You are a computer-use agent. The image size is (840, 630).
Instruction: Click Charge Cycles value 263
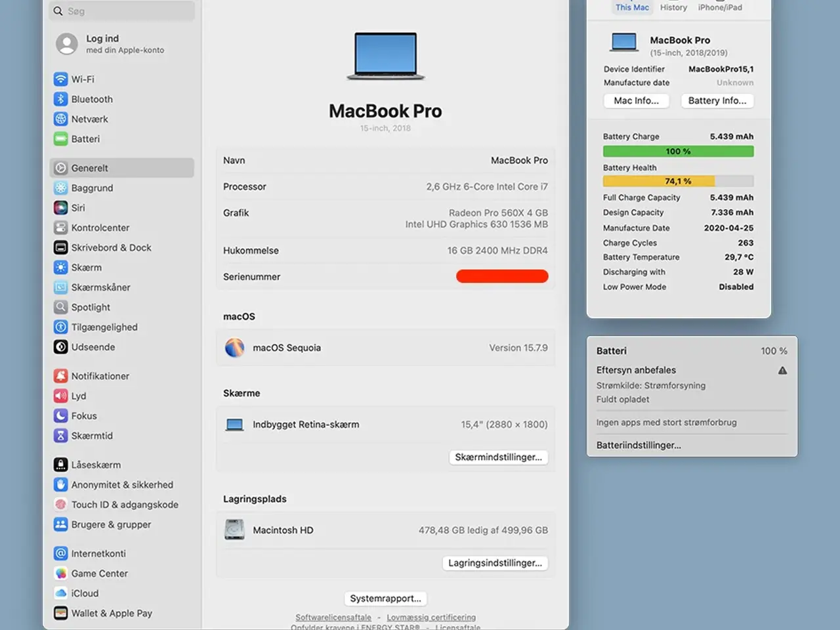tap(745, 243)
